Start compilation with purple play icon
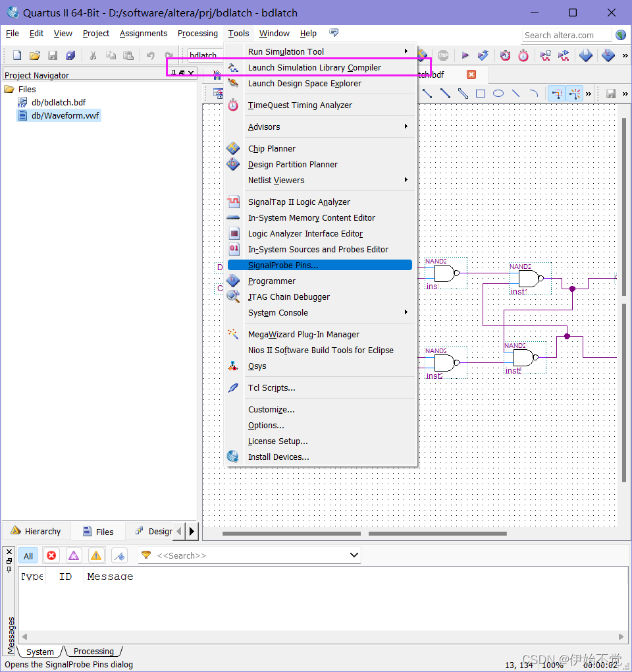Screen dimensions: 632x672 (x=465, y=55)
